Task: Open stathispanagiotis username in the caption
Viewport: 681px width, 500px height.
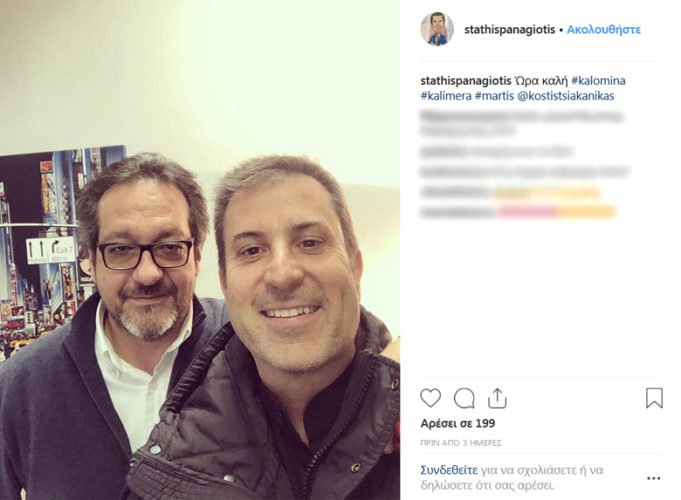Action: tap(466, 81)
